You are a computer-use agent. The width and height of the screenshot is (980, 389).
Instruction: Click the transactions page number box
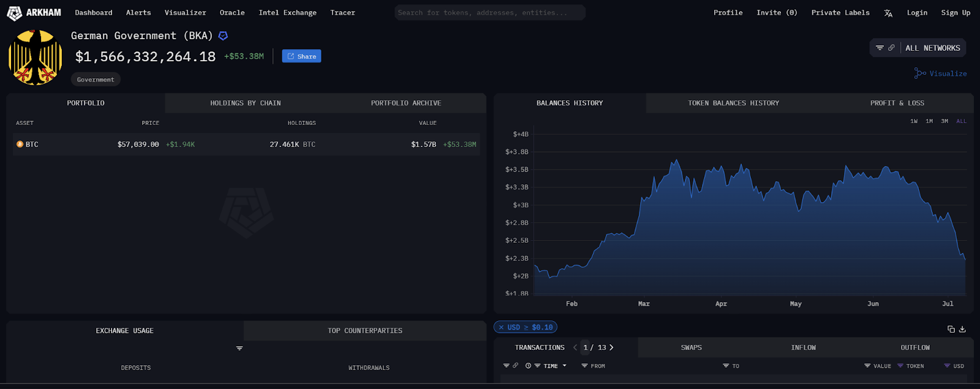586,347
